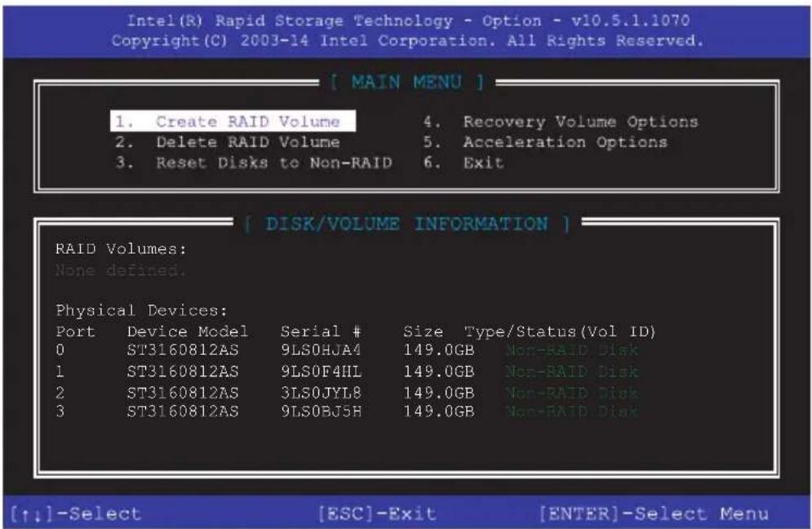The width and height of the screenshot is (812, 529).
Task: Click the Device Model column header
Action: click(x=188, y=331)
